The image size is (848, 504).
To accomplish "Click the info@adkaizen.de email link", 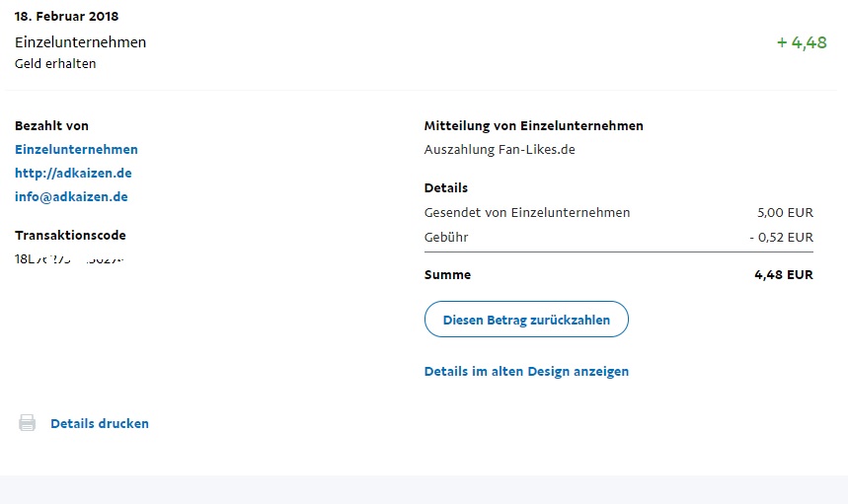I will [71, 197].
